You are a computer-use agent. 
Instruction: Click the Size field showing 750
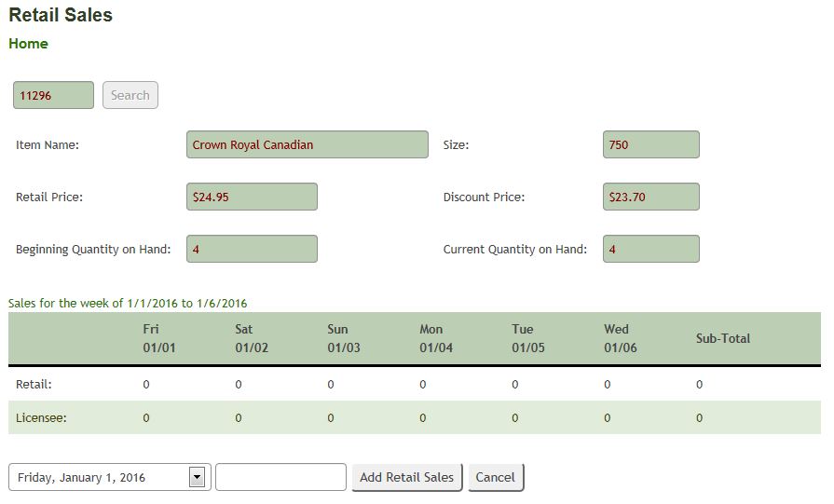click(651, 144)
